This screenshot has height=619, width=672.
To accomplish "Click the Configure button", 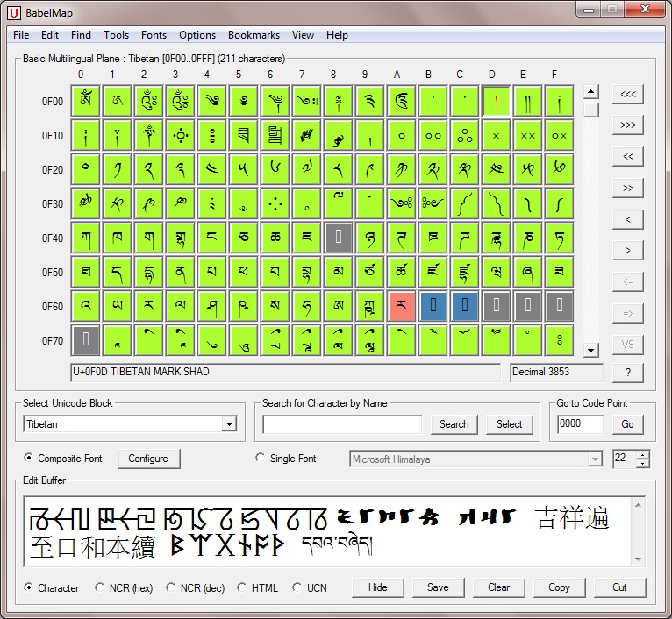I will [x=148, y=459].
